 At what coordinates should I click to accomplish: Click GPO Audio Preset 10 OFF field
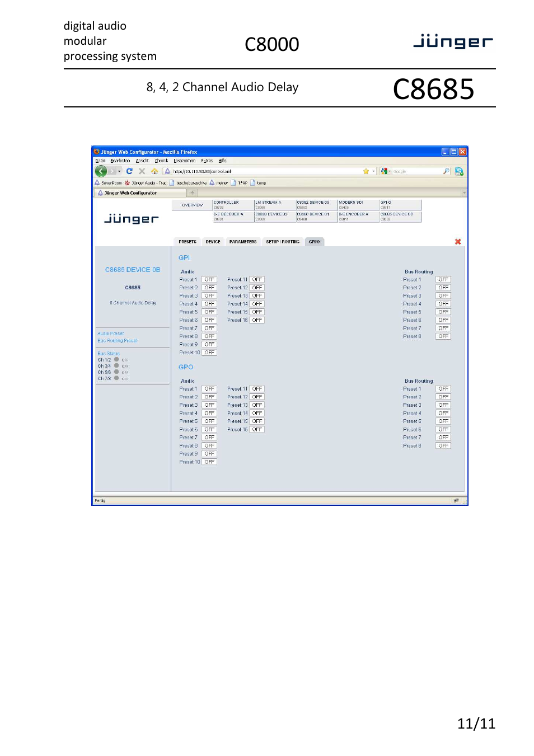coord(209,462)
